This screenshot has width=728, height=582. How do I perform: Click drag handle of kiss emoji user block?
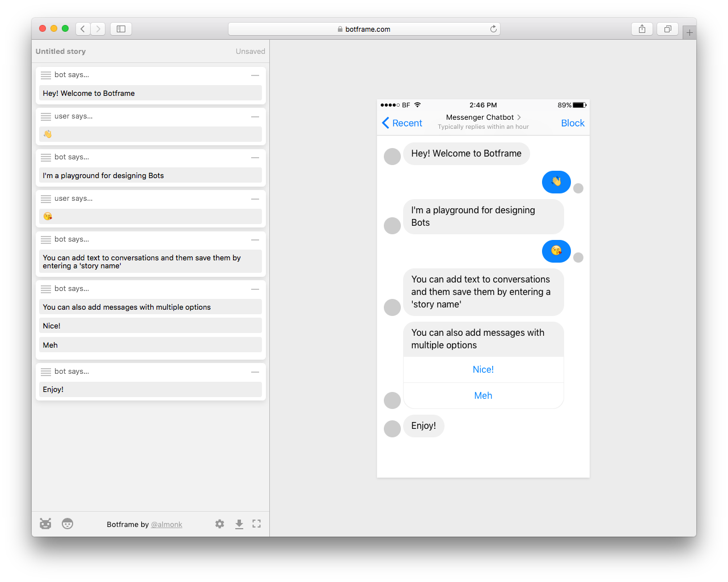[x=46, y=199]
